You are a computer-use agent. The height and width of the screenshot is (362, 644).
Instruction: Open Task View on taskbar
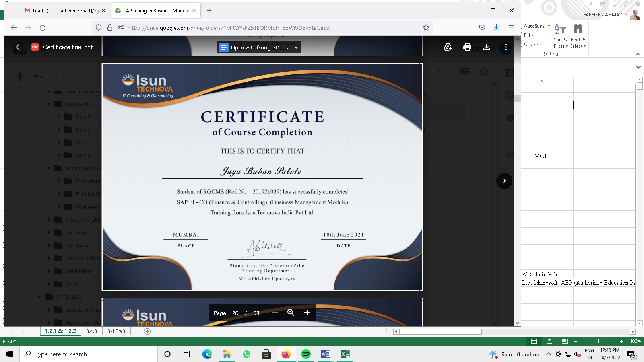pyautogui.click(x=186, y=354)
